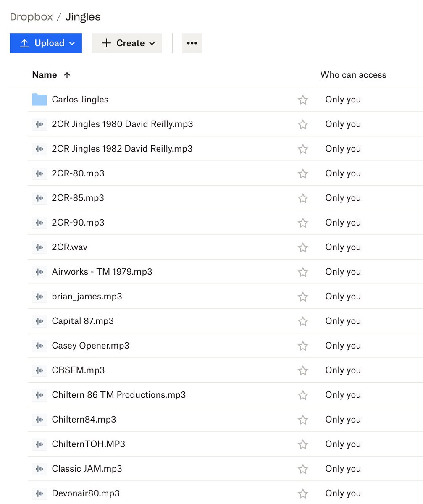The height and width of the screenshot is (504, 423).
Task: Star the 2CR.wav file
Action: [x=303, y=247]
